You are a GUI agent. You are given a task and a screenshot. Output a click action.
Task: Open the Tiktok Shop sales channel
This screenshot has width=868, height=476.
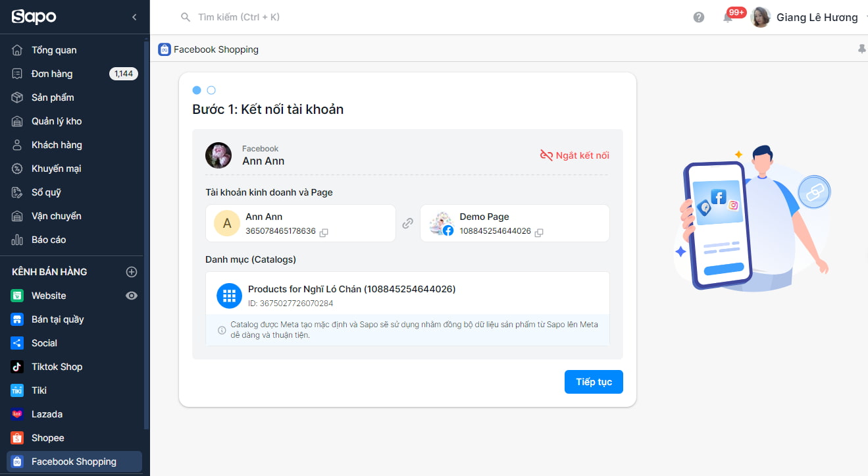click(x=57, y=366)
